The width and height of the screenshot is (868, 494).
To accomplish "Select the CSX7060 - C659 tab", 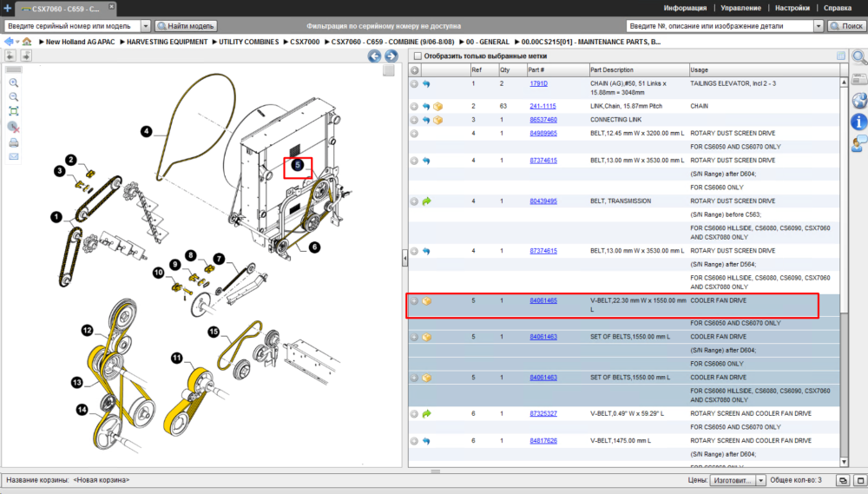I will pyautogui.click(x=65, y=9).
